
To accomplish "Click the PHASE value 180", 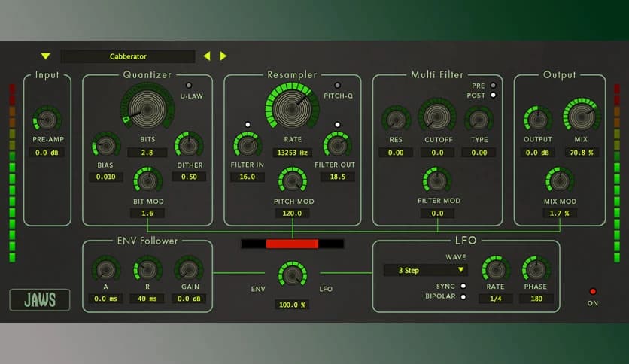I will [x=536, y=299].
